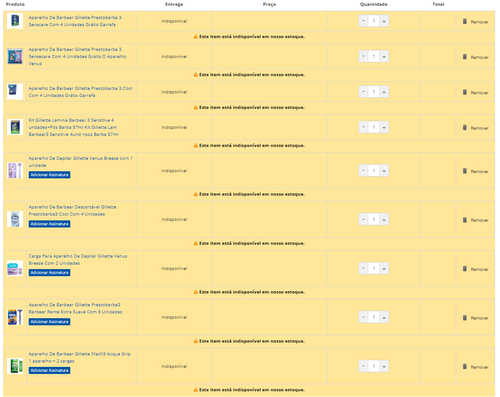Increase quantity of Prestobarba 3 Cool Garrafa

pyautogui.click(x=384, y=92)
